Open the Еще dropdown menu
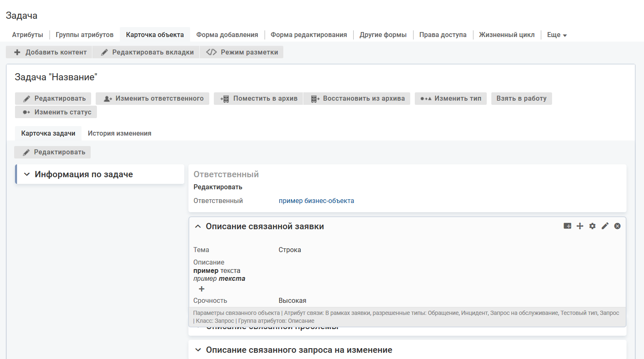Viewport: 644px width, 359px height. pyautogui.click(x=557, y=35)
